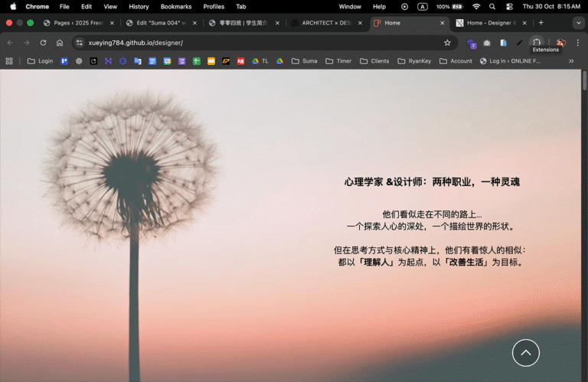
Task: Click the scroll-to-top arrow button
Action: click(525, 353)
